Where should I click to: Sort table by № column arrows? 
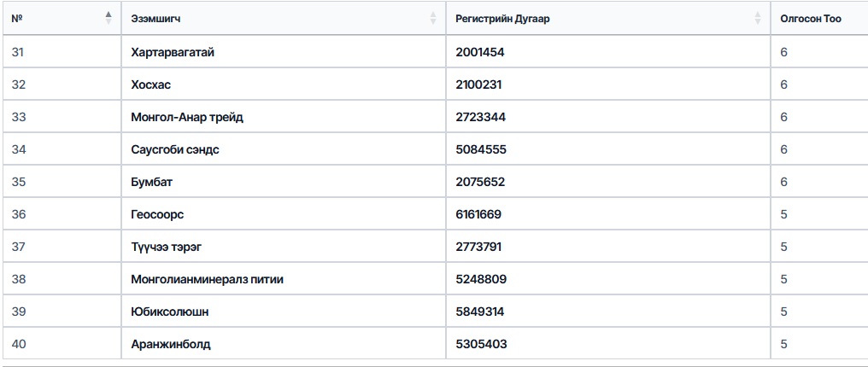108,18
